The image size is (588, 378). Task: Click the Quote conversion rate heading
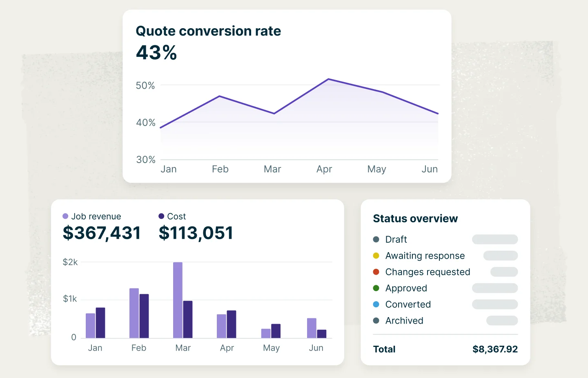pos(208,31)
